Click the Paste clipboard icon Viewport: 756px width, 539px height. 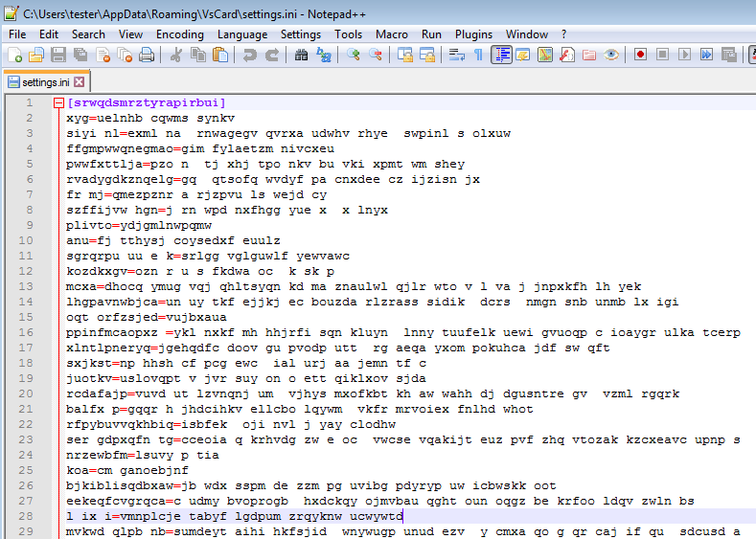click(x=219, y=55)
